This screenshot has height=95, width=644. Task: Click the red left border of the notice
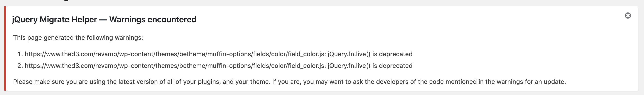coord(5,49)
